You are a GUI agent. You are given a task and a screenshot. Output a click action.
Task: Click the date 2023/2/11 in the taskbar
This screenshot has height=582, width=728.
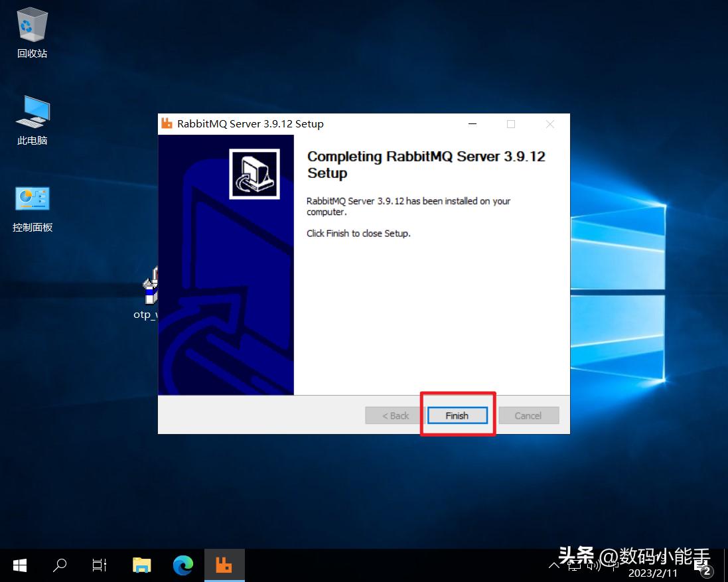pyautogui.click(x=653, y=573)
